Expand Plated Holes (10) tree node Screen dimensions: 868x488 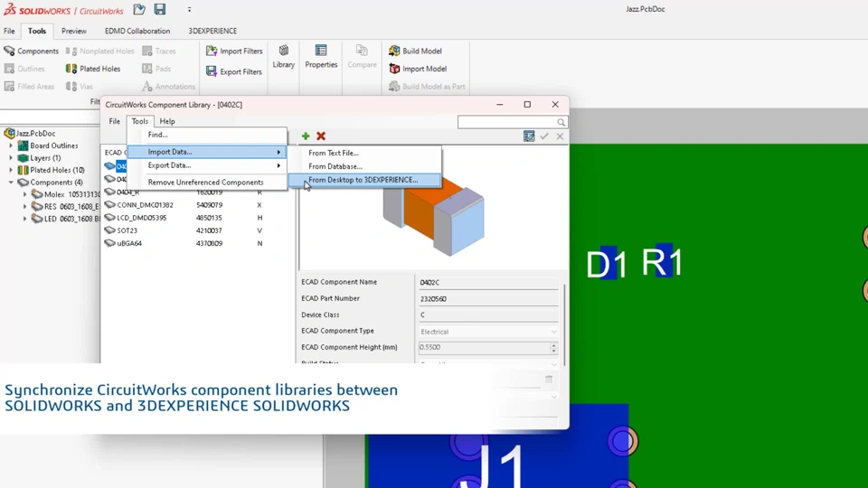point(11,170)
